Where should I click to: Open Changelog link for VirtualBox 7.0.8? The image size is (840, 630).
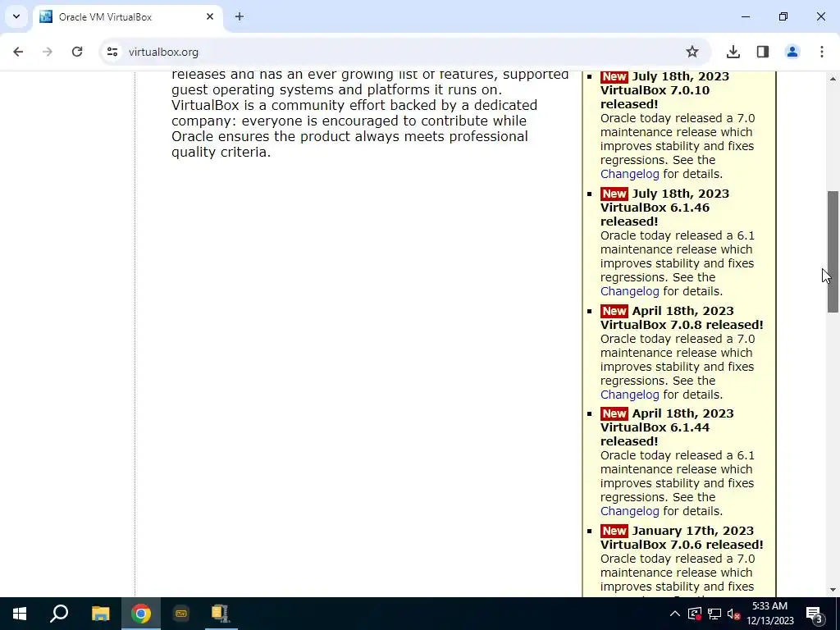(629, 395)
